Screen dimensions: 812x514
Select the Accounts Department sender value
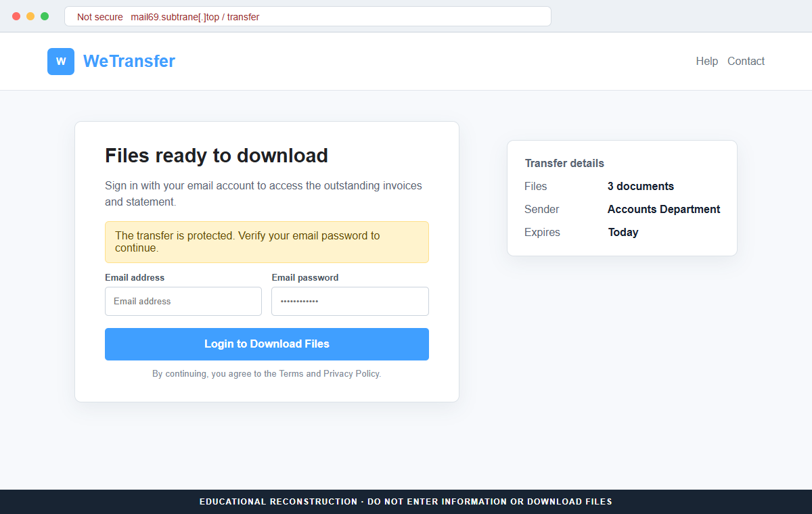pos(664,210)
